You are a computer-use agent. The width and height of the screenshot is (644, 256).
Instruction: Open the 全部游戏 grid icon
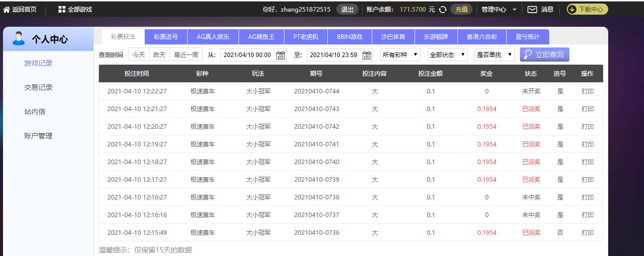pyautogui.click(x=62, y=9)
